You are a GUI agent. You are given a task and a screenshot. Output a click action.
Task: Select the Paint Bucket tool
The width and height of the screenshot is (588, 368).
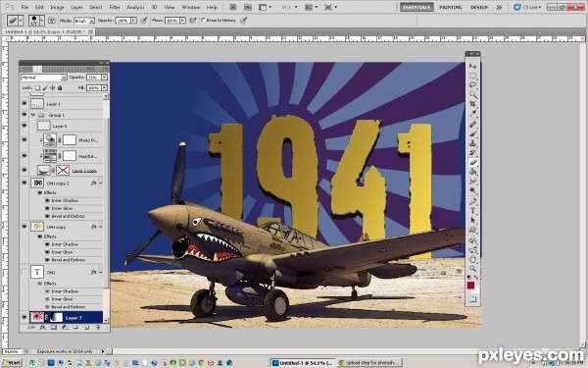(x=473, y=172)
